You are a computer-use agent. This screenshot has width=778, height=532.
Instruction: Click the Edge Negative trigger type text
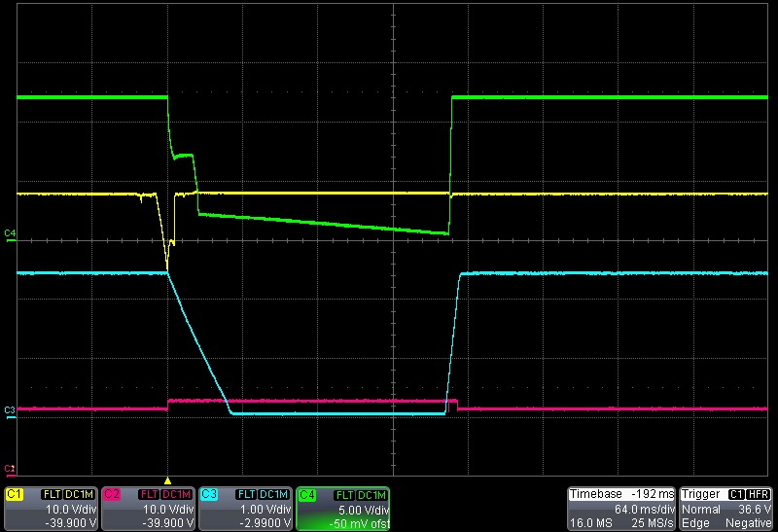tap(726, 522)
